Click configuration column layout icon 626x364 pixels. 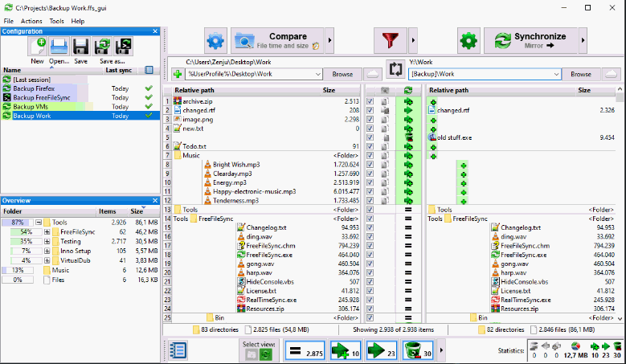tap(149, 70)
